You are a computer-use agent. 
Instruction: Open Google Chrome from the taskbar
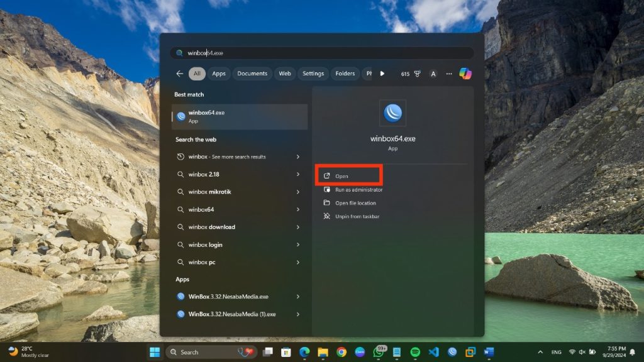[x=341, y=352]
